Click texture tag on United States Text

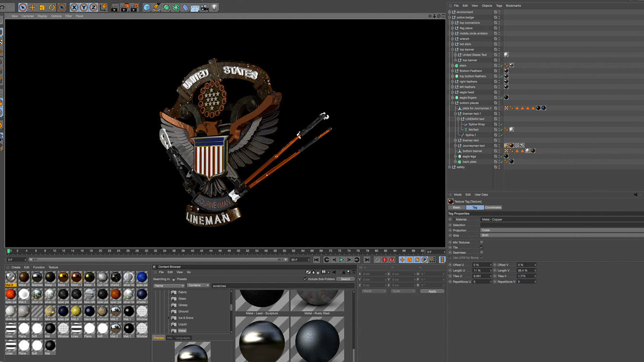tap(506, 55)
